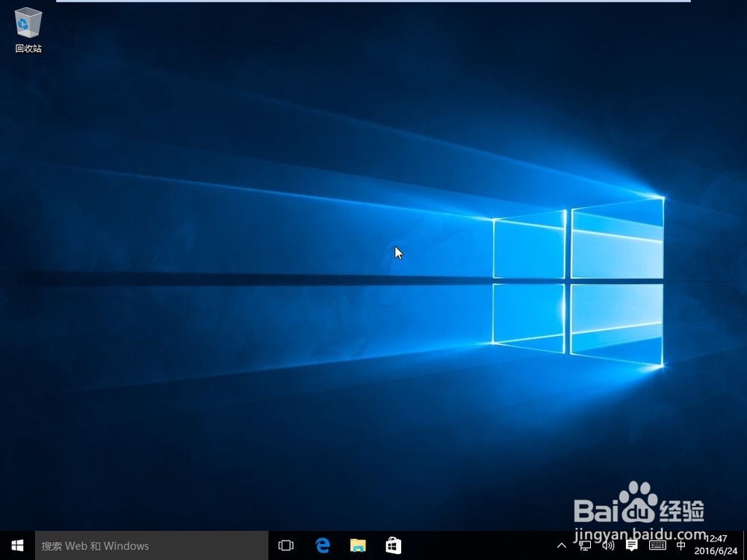Viewport: 747px width, 560px height.
Task: Click the date 2016/6/24 display
Action: (716, 551)
